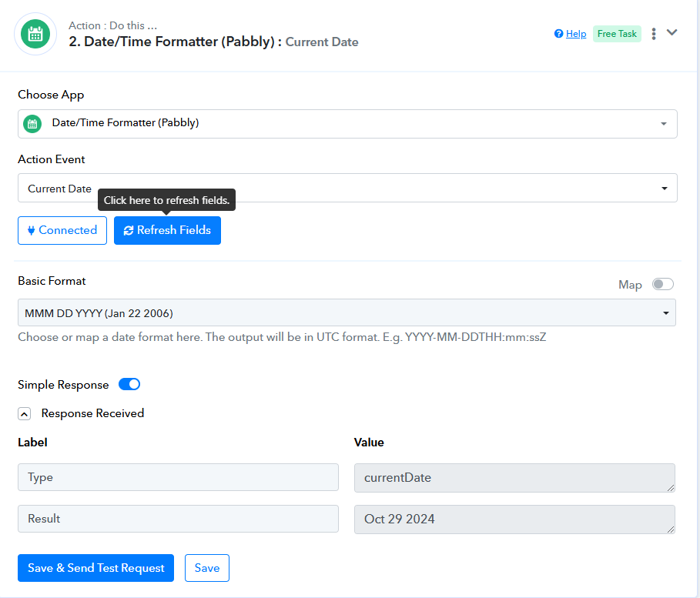Collapse the Response Received section

[x=25, y=414]
